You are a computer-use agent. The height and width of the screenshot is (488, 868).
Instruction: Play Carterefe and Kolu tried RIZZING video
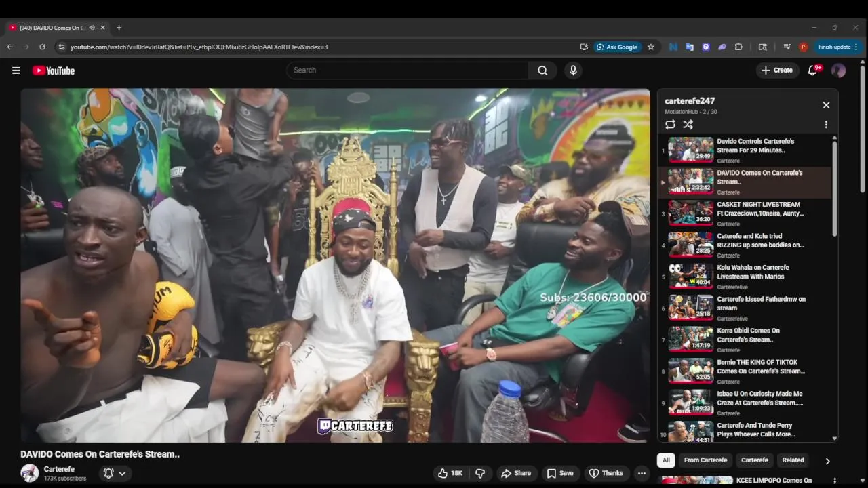pos(745,245)
